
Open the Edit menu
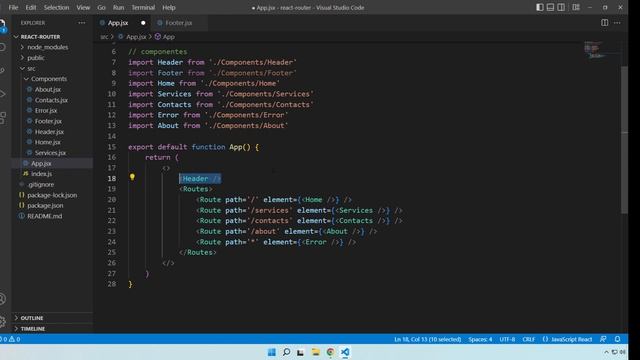(31, 7)
